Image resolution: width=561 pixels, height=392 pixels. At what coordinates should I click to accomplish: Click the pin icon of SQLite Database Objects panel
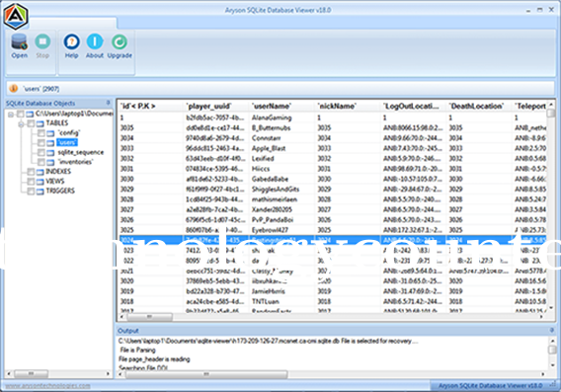(108, 103)
